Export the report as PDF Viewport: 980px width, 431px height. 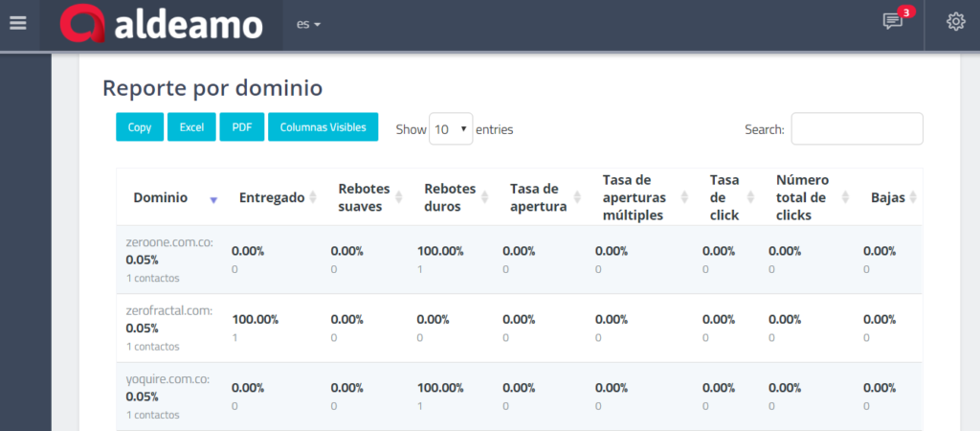pyautogui.click(x=241, y=127)
